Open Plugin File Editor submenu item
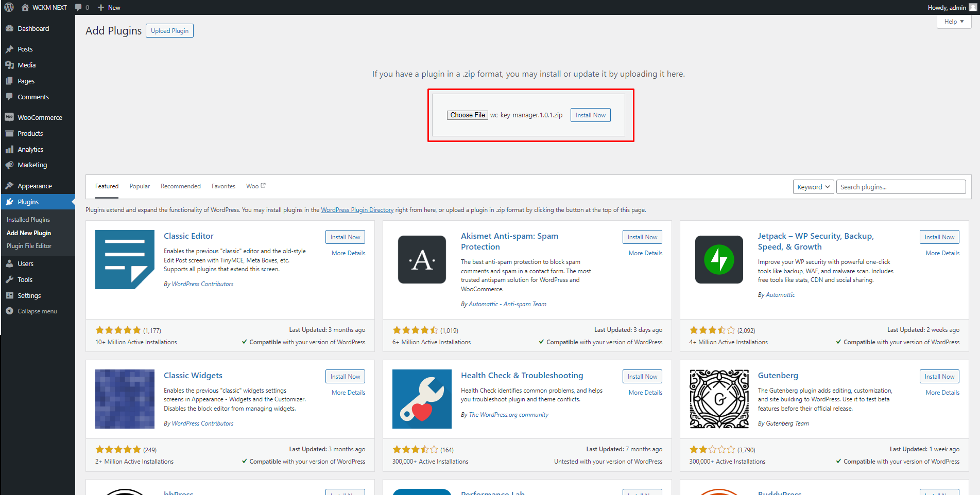The width and height of the screenshot is (980, 495). point(29,246)
